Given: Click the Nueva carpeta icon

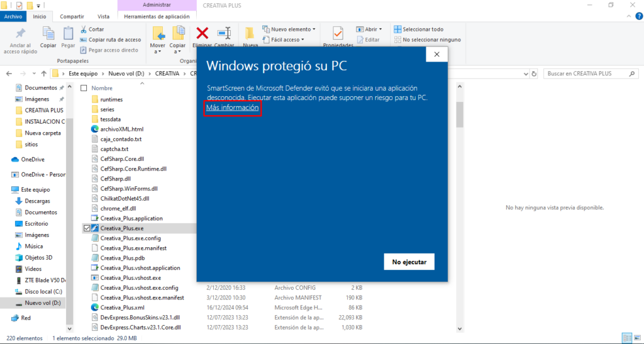Looking at the screenshot, I should coord(250,33).
